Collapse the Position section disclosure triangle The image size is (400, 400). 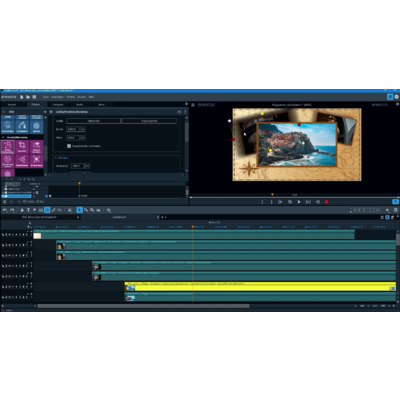(56, 158)
